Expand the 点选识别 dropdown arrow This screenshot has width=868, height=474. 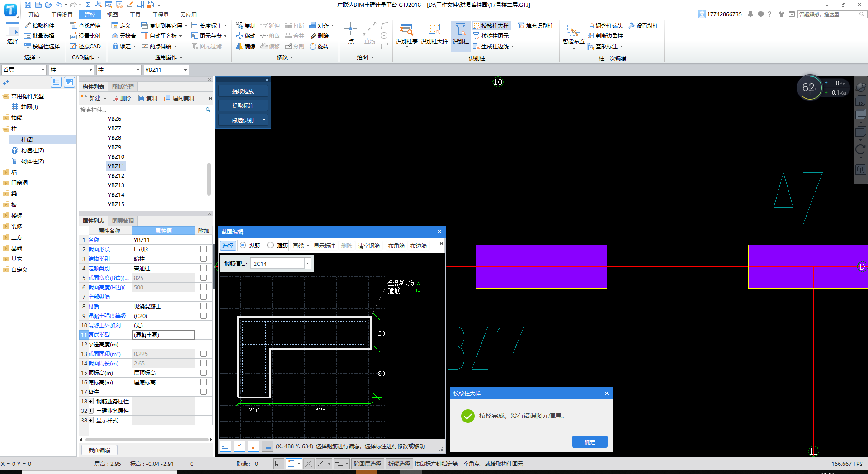(264, 120)
